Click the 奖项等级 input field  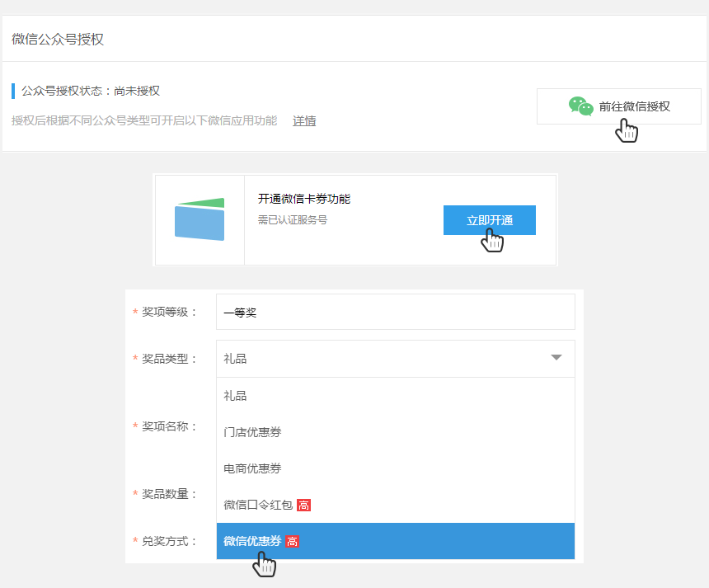point(395,312)
